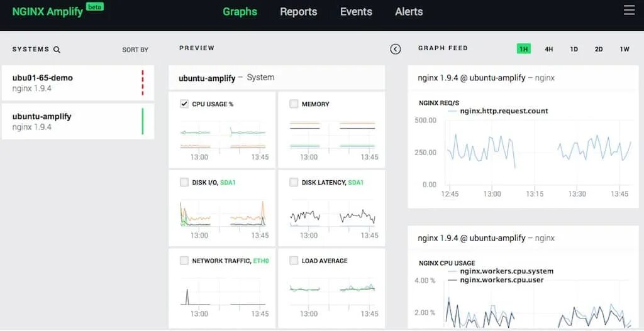Viewport: 644px width, 331px height.
Task: Click the NGINX CPU USAGE graph title
Action: pos(447,263)
